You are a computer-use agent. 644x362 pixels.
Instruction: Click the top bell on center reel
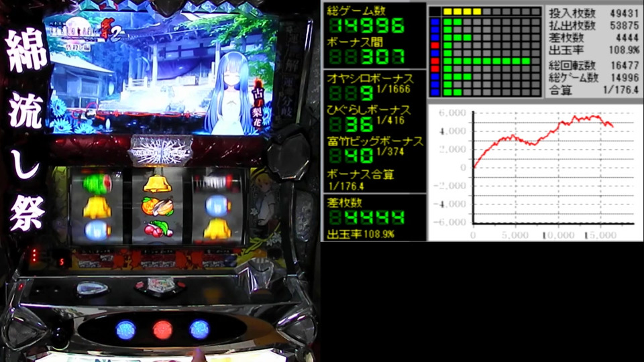[x=157, y=184]
